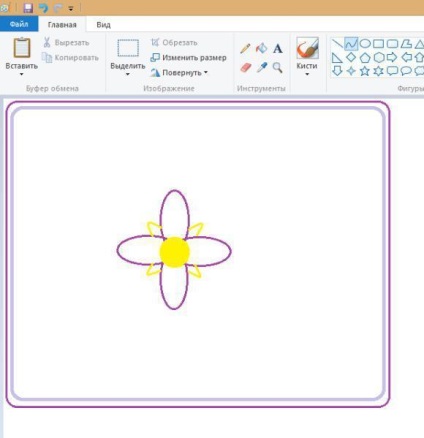
Task: Activate the Magnifier tool
Action: 278,68
